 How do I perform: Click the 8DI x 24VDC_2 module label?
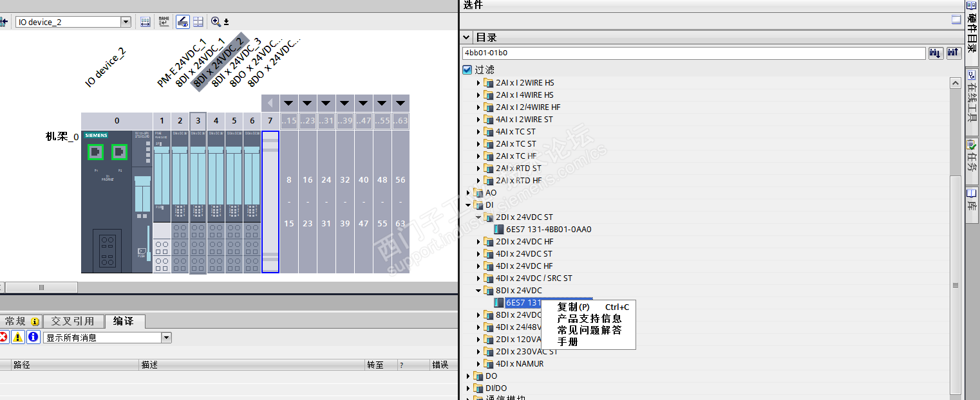point(219,62)
